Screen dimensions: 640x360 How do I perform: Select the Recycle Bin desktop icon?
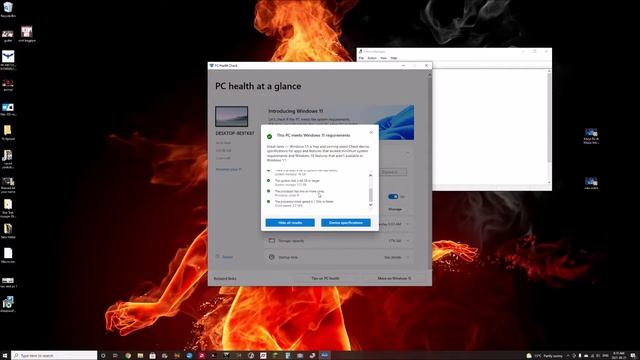[8, 10]
